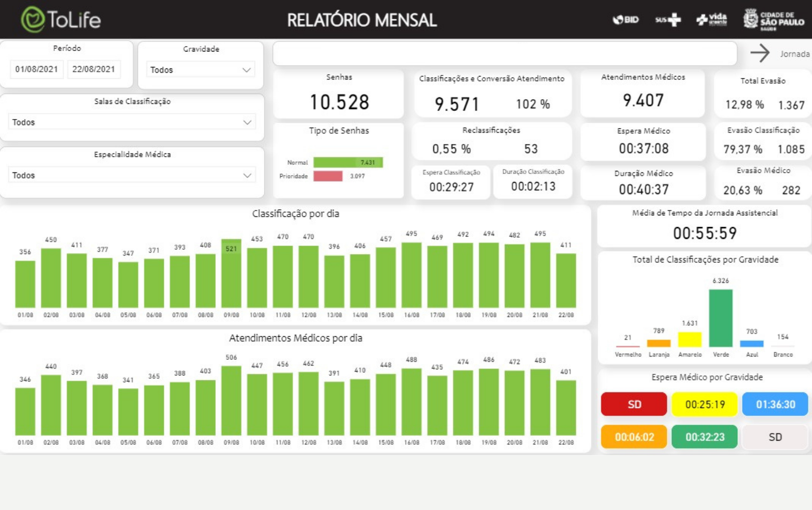This screenshot has width=812, height=510.
Task: Click the start date field 01/08/2021
Action: click(36, 69)
